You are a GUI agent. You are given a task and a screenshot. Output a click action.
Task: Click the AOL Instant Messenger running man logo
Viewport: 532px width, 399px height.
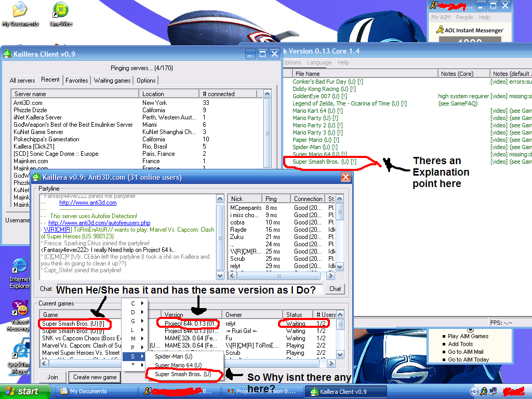(x=440, y=30)
